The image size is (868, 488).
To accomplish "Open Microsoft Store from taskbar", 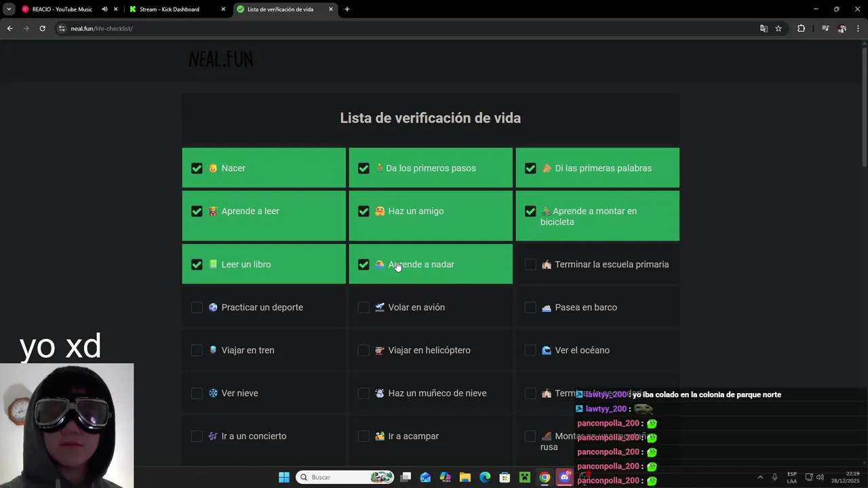I will pos(505,477).
